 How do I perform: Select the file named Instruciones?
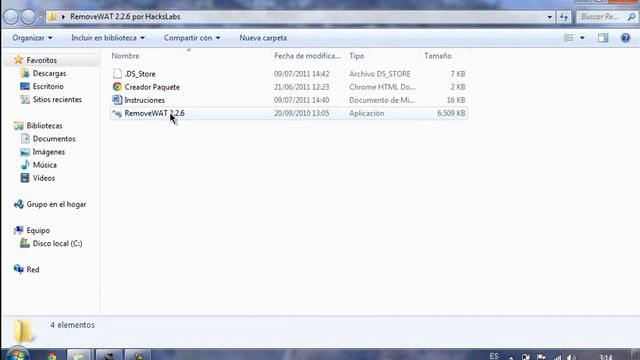pos(144,100)
